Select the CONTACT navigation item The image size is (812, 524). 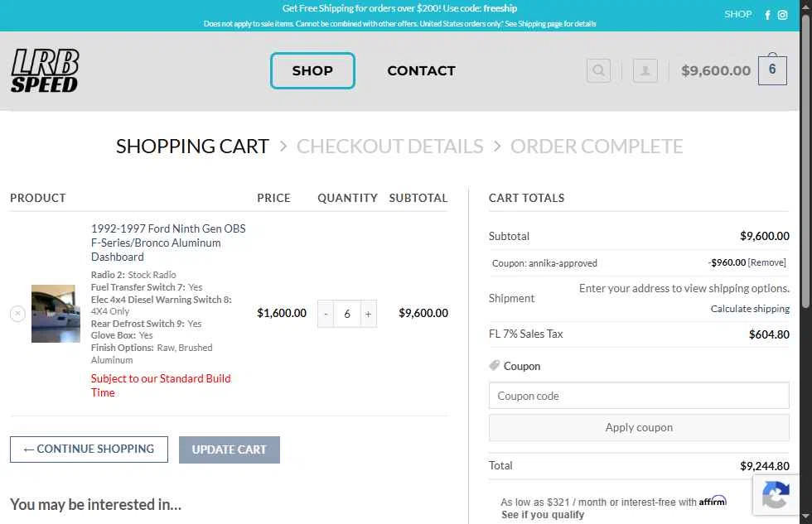click(422, 70)
